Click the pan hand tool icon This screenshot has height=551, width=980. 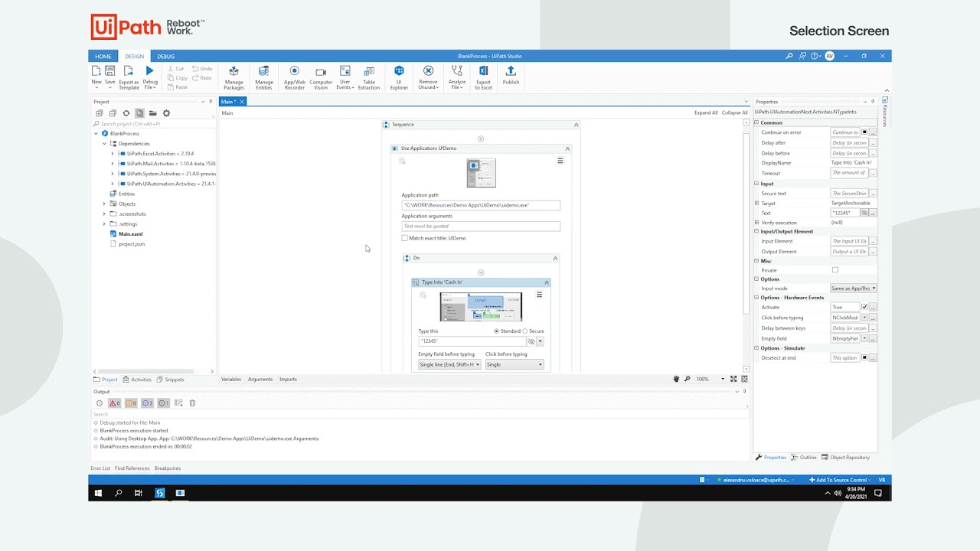click(676, 379)
